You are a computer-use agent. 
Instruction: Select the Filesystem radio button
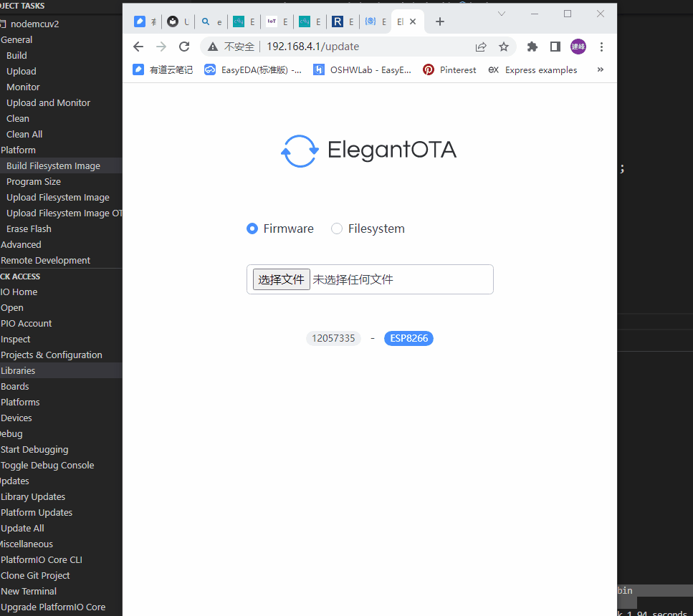point(337,228)
